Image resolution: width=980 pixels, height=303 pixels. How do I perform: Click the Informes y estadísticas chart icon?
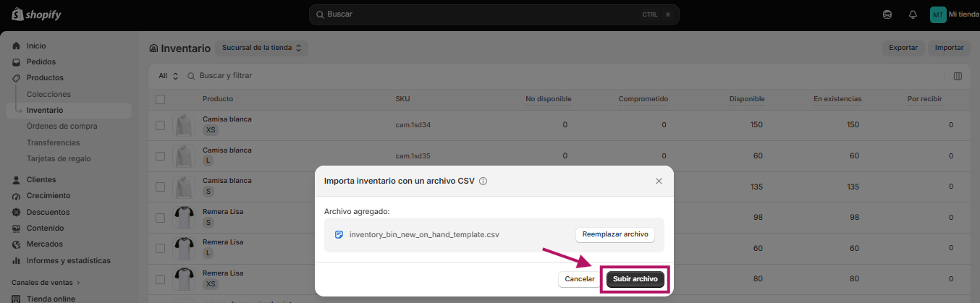click(17, 260)
